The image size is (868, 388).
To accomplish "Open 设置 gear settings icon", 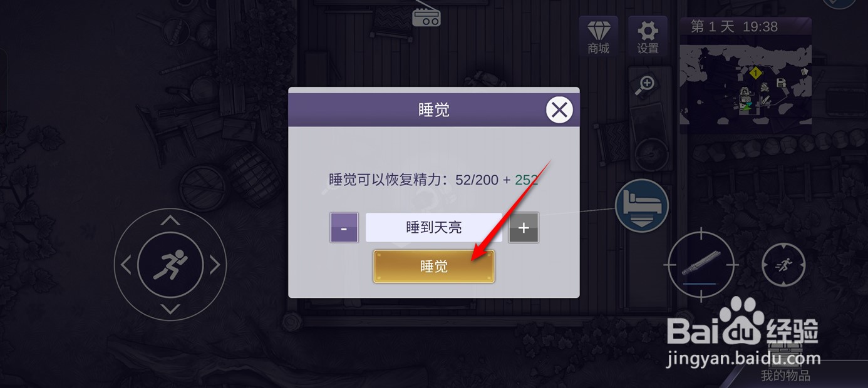I will pos(648,37).
